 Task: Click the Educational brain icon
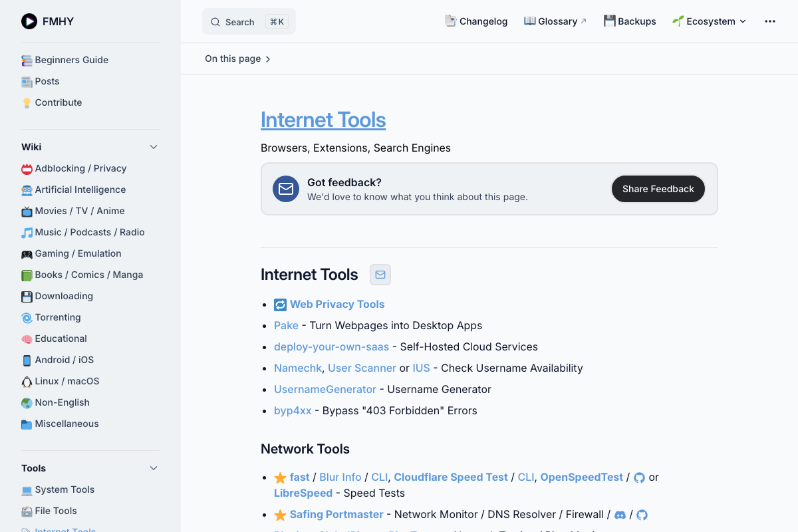tap(27, 339)
